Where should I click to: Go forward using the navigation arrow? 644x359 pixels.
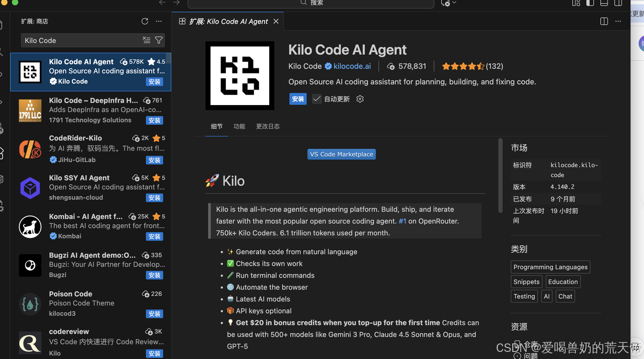pyautogui.click(x=176, y=3)
